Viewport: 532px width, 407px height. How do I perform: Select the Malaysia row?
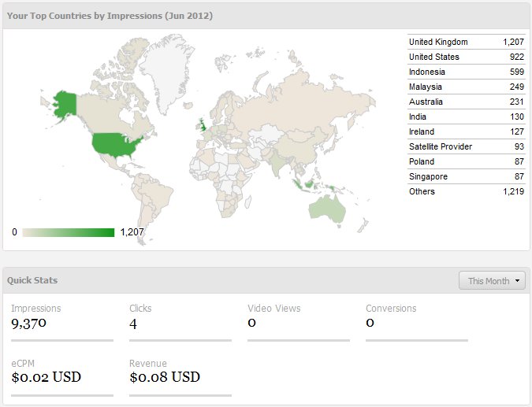click(x=466, y=87)
